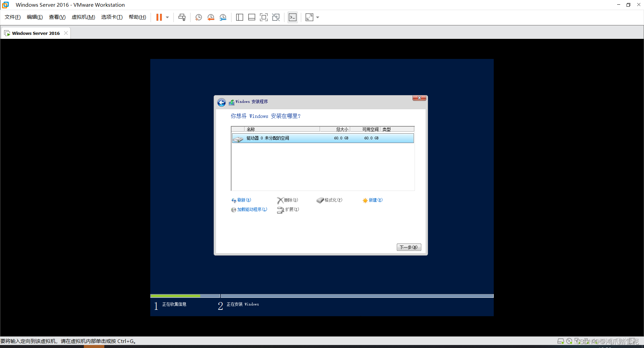Open the console view button
The image size is (644, 348).
(x=292, y=17)
